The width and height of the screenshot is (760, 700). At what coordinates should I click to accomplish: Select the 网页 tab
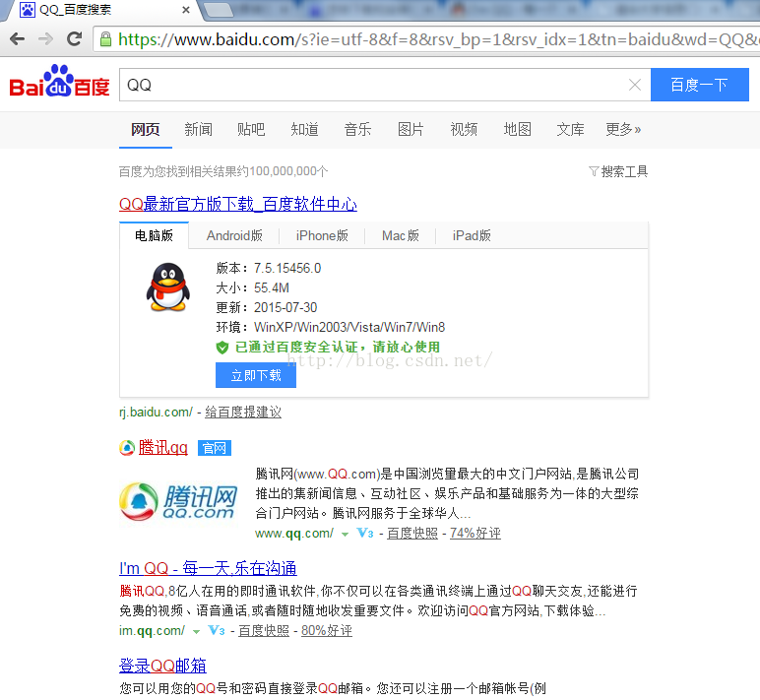click(146, 129)
